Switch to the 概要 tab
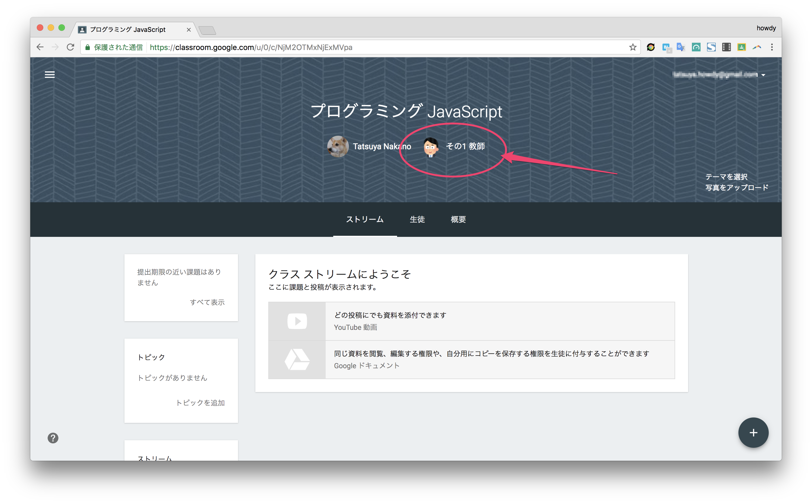Screen dimensions: 812x504 458,219
